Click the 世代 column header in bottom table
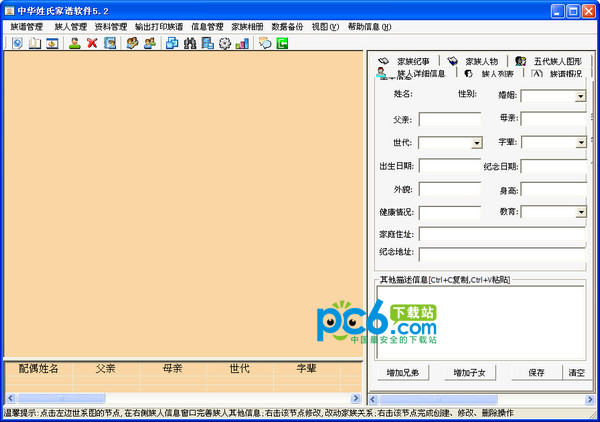 tap(240, 368)
